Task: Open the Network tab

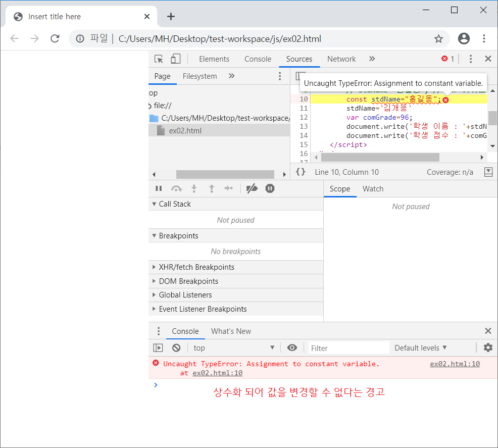Action: tap(341, 59)
